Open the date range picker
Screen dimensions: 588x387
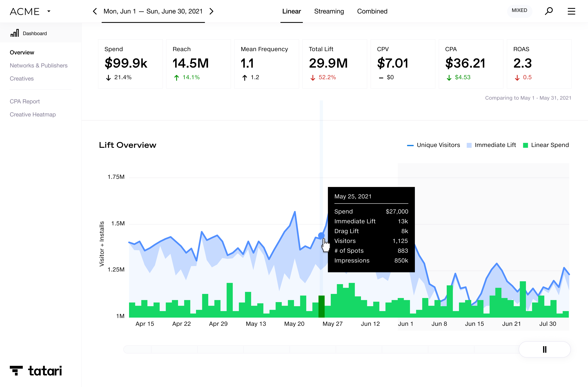point(153,11)
